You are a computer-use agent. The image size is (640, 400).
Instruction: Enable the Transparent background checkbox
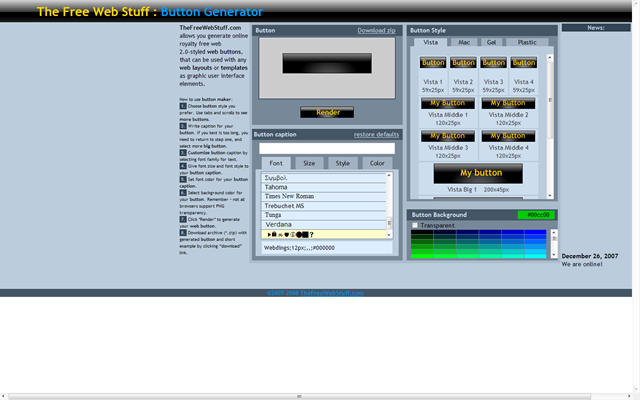tap(415, 225)
